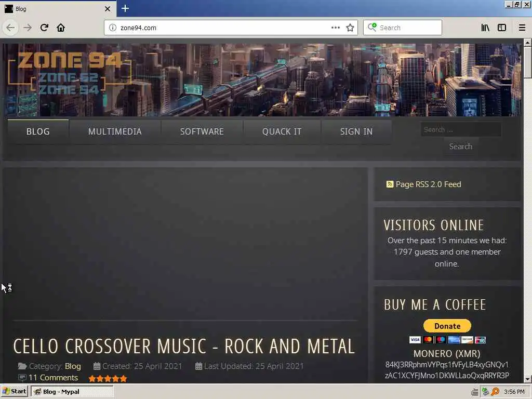Image resolution: width=532 pixels, height=399 pixels.
Task: Open the QUACK IT navigation item
Action: pyautogui.click(x=282, y=131)
